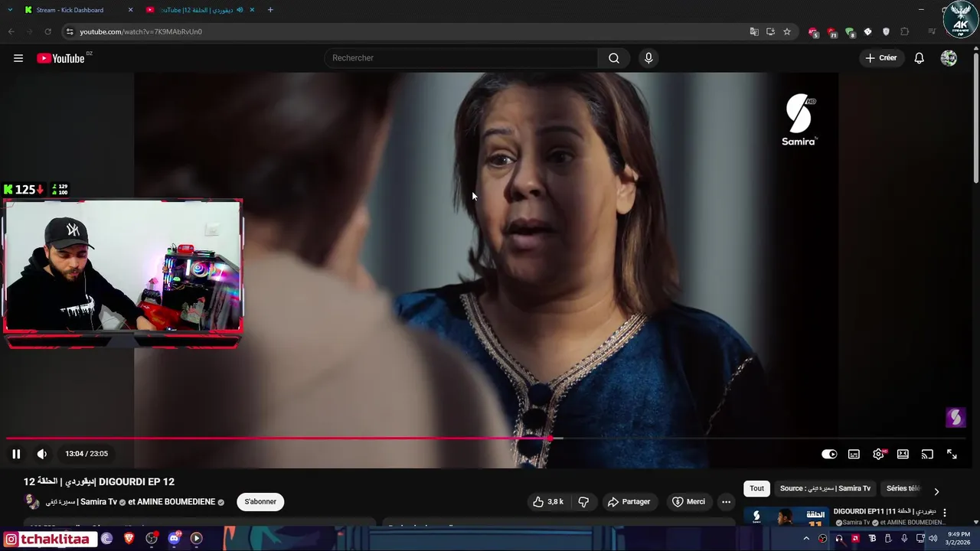Open system tray microphone icon

pyautogui.click(x=904, y=539)
